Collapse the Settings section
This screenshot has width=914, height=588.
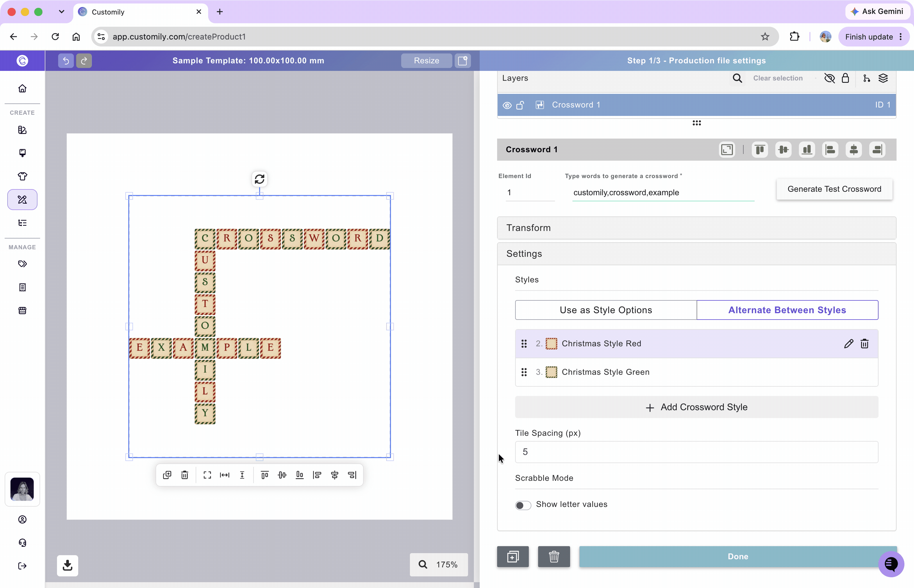696,254
